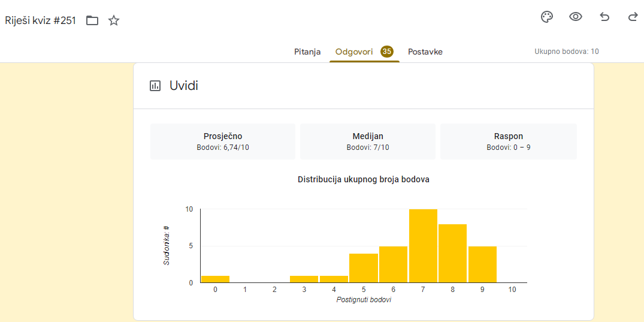Undo the last change
Image resolution: width=644 pixels, height=322 pixels.
click(604, 17)
